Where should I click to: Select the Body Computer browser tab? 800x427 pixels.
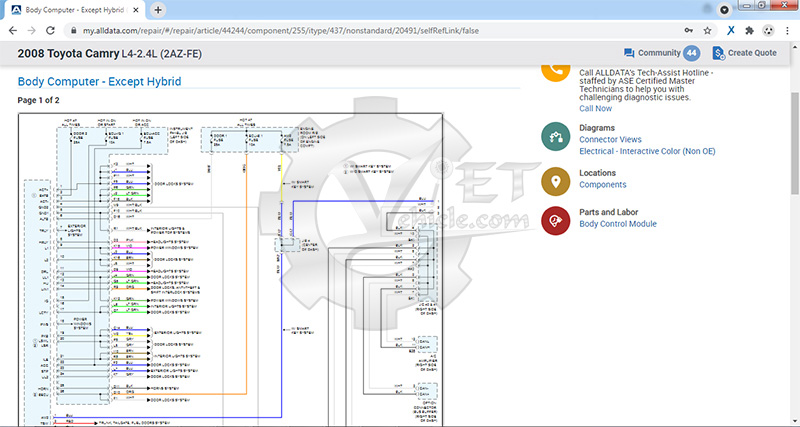click(76, 10)
